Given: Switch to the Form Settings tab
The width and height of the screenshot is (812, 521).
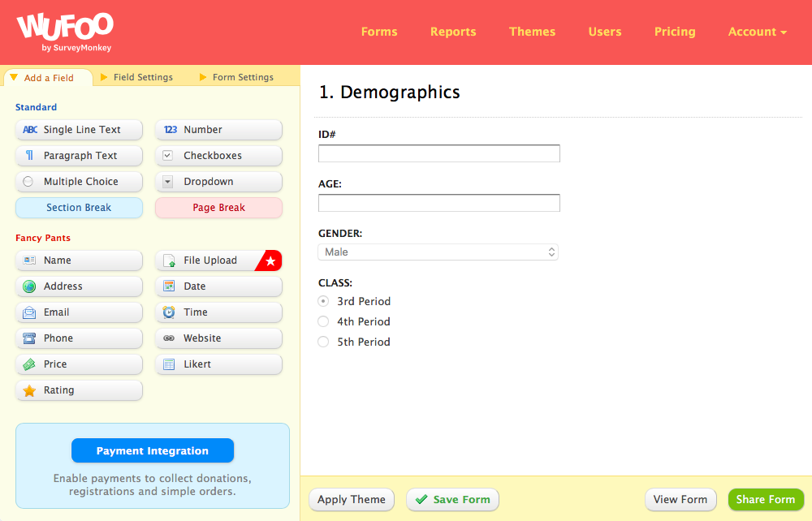Looking at the screenshot, I should pyautogui.click(x=236, y=77).
